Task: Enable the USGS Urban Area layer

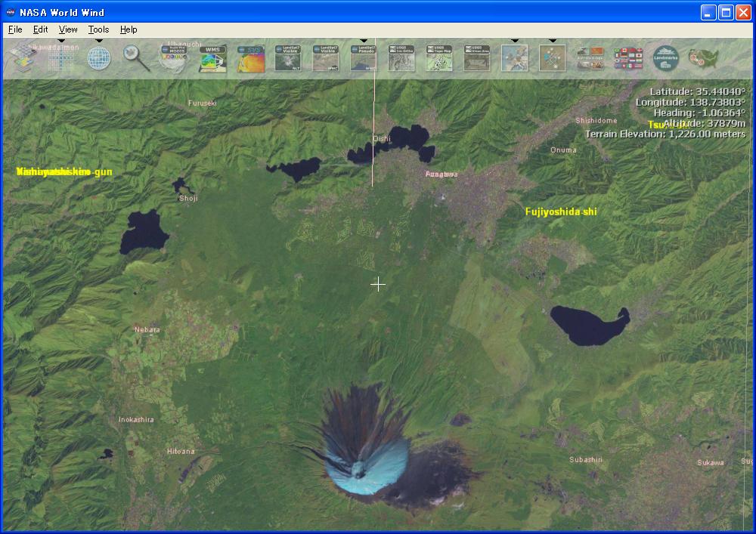Action: pyautogui.click(x=477, y=58)
